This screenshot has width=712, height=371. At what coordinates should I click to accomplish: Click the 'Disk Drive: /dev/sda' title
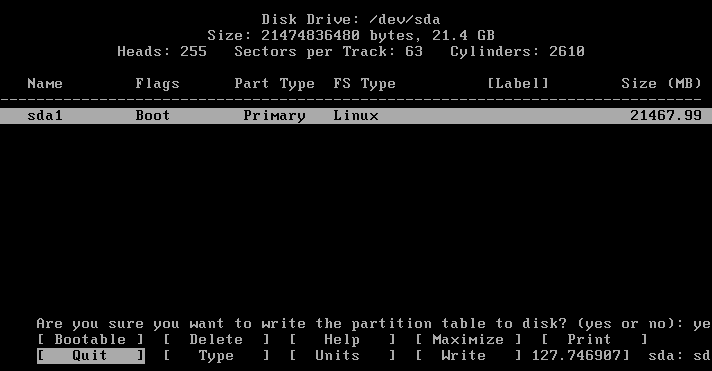(x=351, y=20)
